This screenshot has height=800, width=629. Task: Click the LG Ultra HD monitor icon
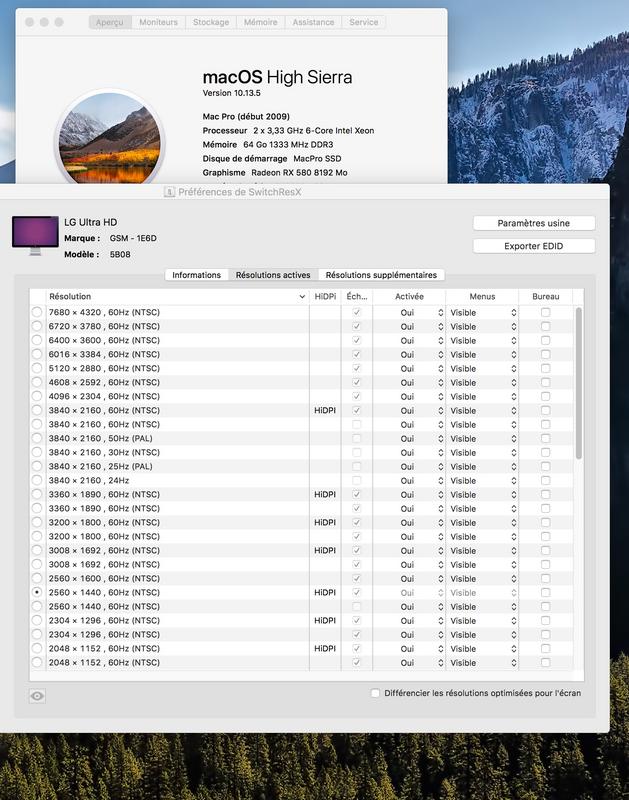(35, 235)
